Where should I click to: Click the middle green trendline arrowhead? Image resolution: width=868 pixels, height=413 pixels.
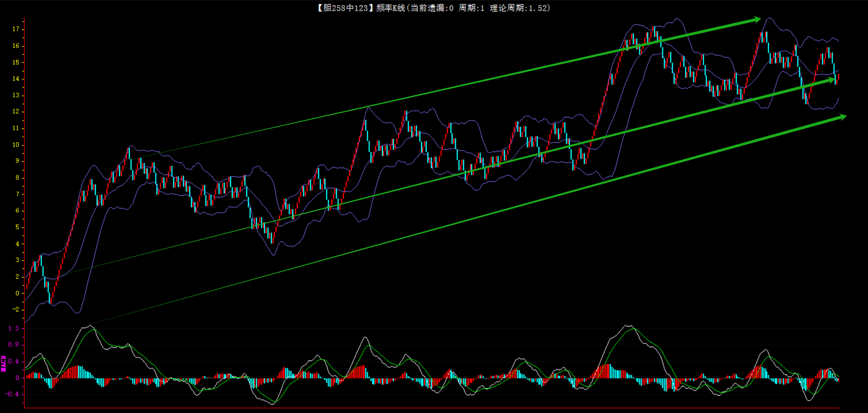[831, 80]
